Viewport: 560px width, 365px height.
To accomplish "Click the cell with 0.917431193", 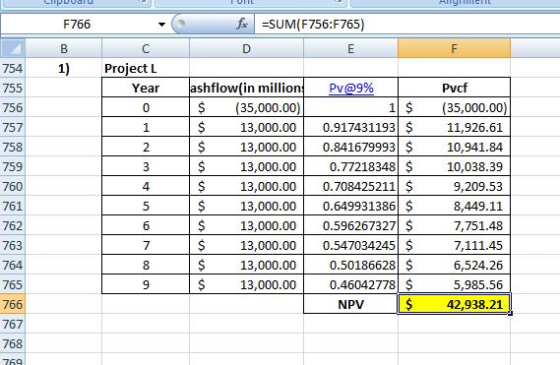I will point(351,127).
